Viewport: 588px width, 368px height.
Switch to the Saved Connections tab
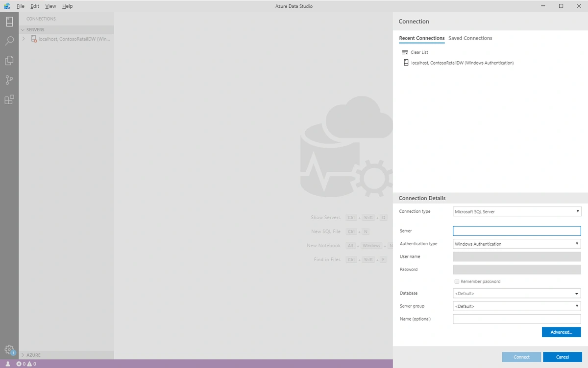(x=470, y=38)
